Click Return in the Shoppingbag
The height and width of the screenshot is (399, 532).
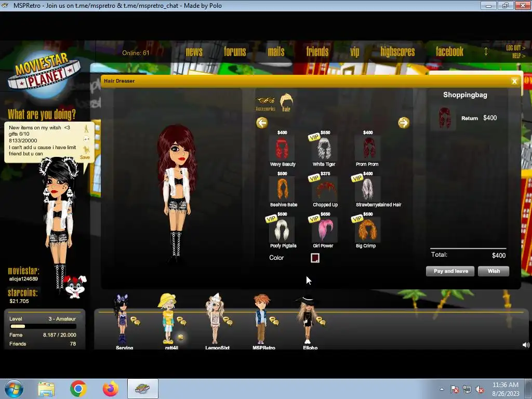tap(469, 118)
